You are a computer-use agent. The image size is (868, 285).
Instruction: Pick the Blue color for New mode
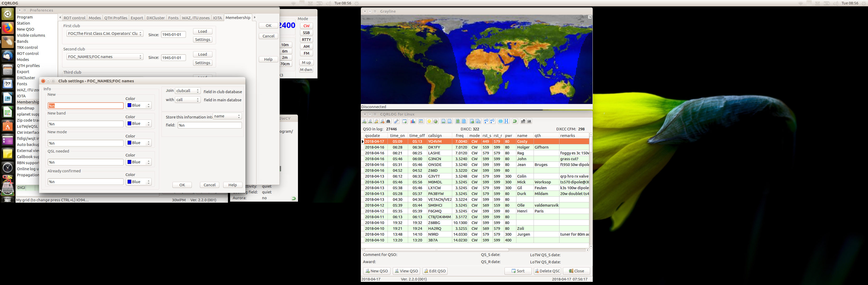click(x=138, y=143)
